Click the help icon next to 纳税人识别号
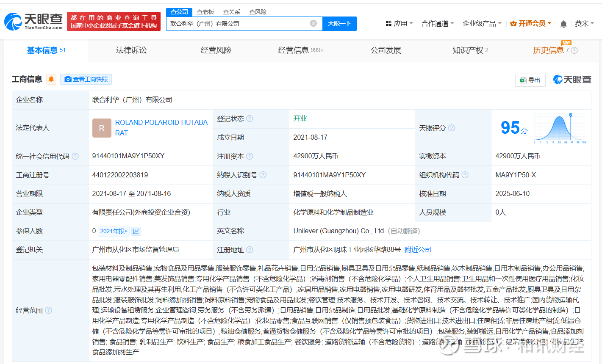The image size is (602, 364). pos(263,175)
